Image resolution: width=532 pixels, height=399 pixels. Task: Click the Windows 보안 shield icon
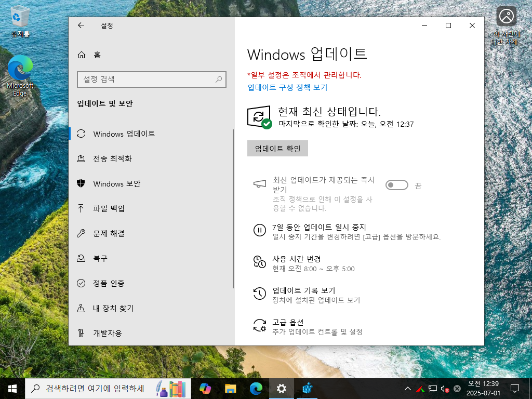(x=81, y=183)
